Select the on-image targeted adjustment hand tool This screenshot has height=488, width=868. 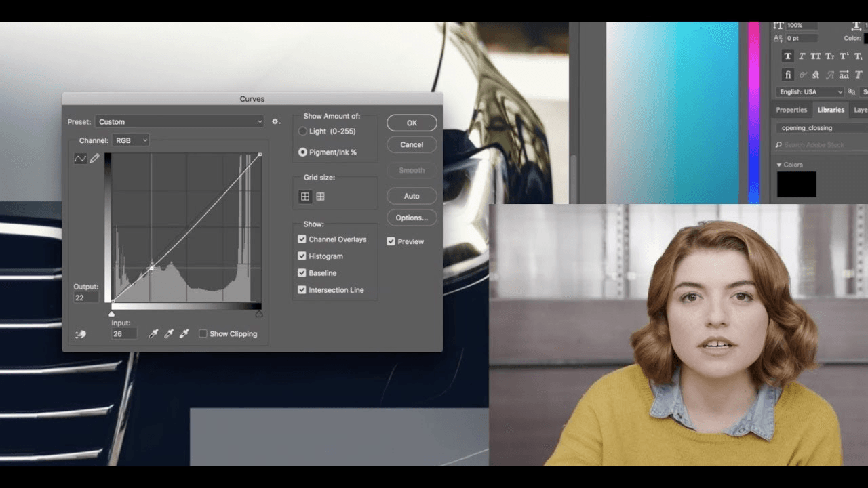(81, 334)
